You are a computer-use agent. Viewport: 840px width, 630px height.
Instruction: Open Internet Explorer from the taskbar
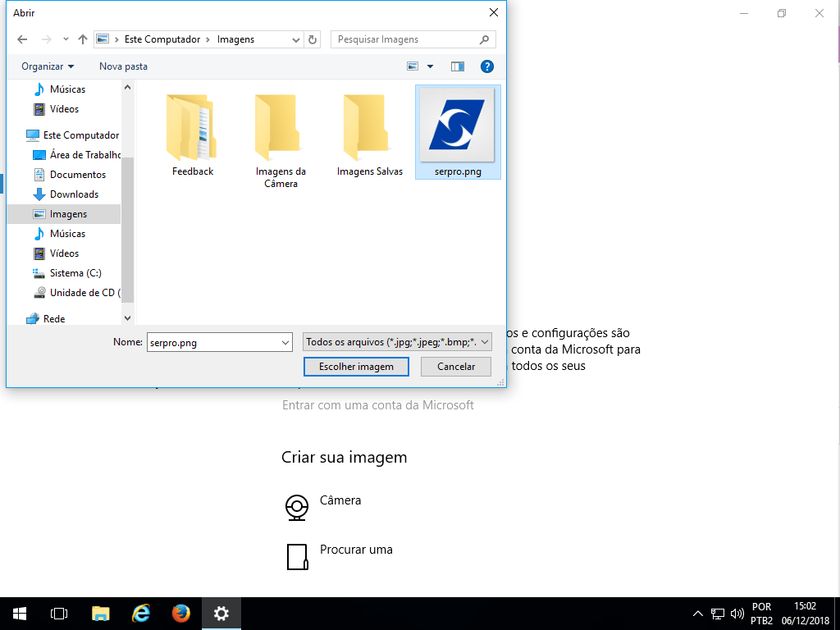click(x=141, y=614)
